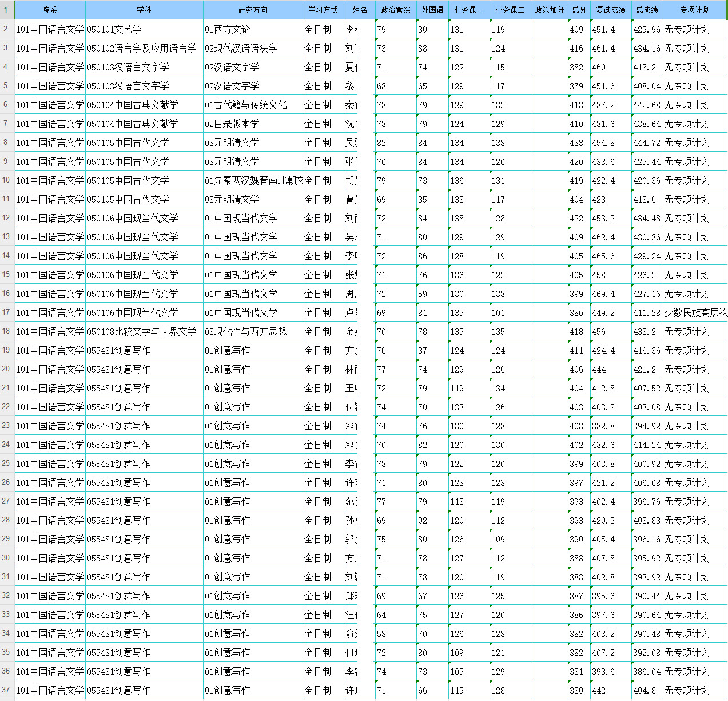Select the 01先秦两汉魏晋南北朝文 cell
This screenshot has height=701, width=728.
[253, 181]
